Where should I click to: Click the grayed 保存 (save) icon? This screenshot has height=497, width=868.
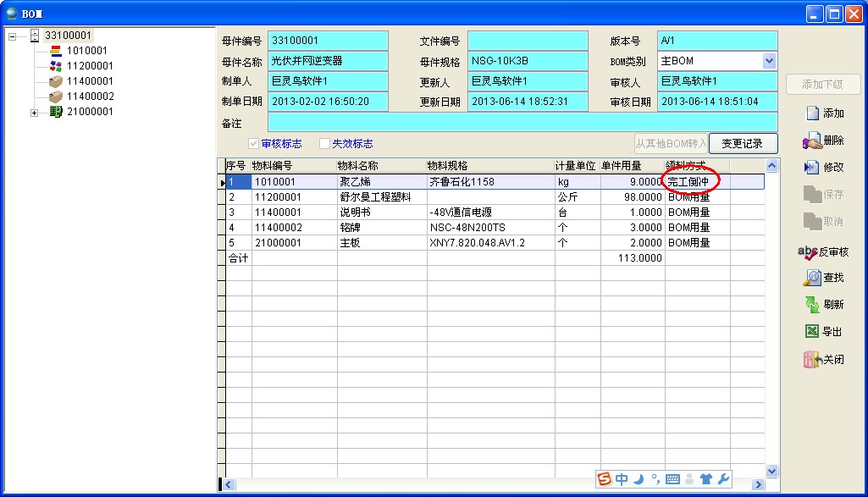point(812,194)
